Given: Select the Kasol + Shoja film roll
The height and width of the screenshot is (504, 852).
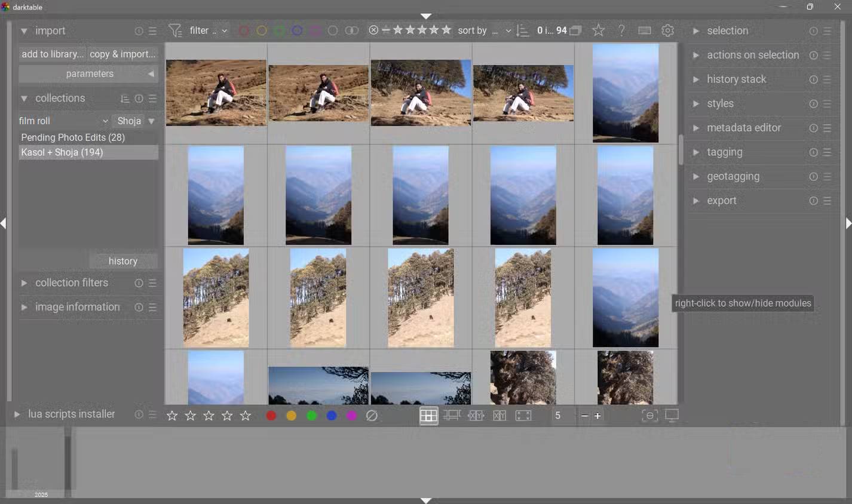Looking at the screenshot, I should 62,152.
